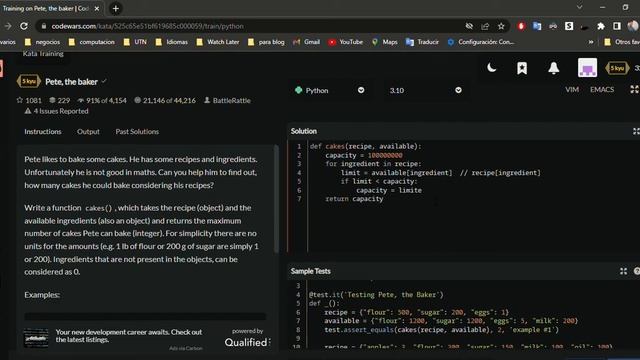The height and width of the screenshot is (360, 640).
Task: Open BattleRattle author profile
Action: [227, 100]
